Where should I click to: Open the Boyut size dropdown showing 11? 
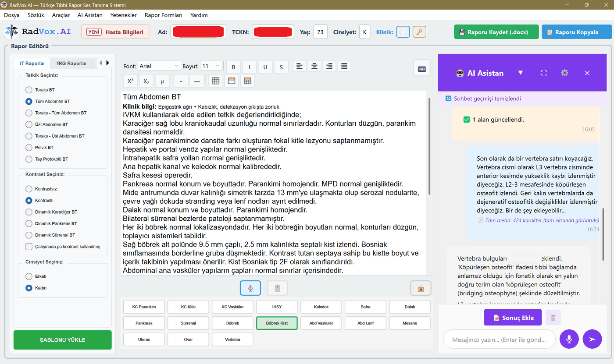(x=211, y=66)
